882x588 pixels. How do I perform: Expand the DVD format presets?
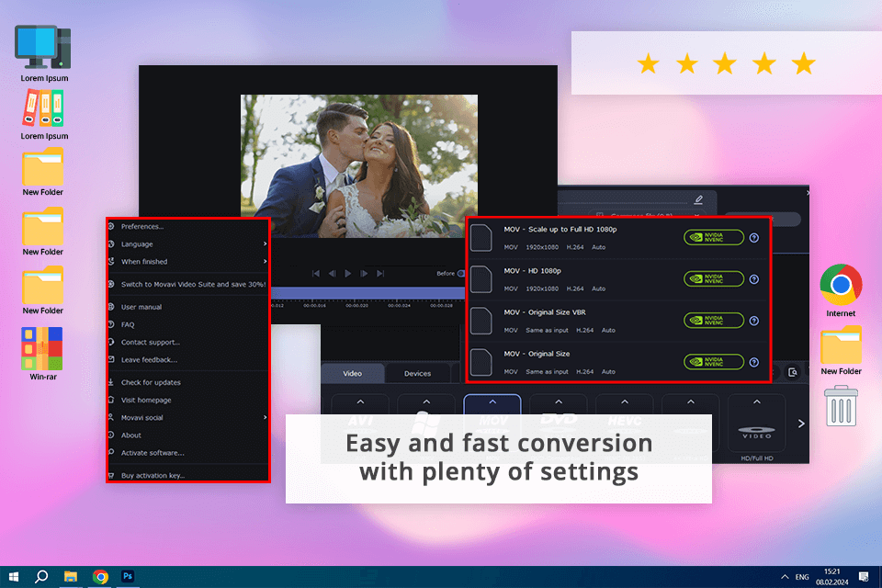point(559,402)
